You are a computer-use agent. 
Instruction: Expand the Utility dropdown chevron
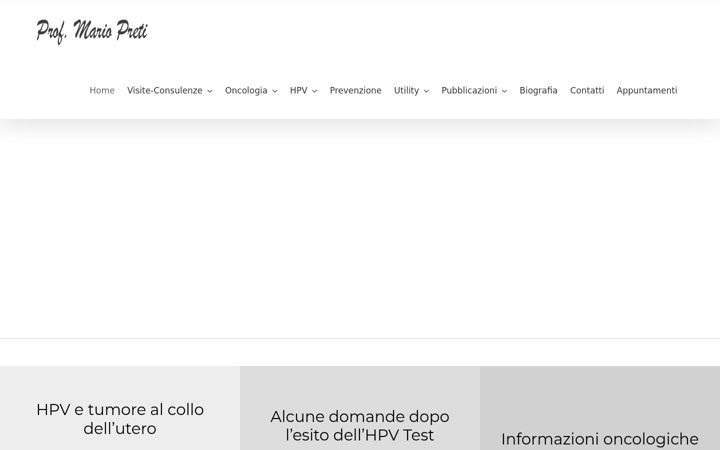tap(426, 91)
